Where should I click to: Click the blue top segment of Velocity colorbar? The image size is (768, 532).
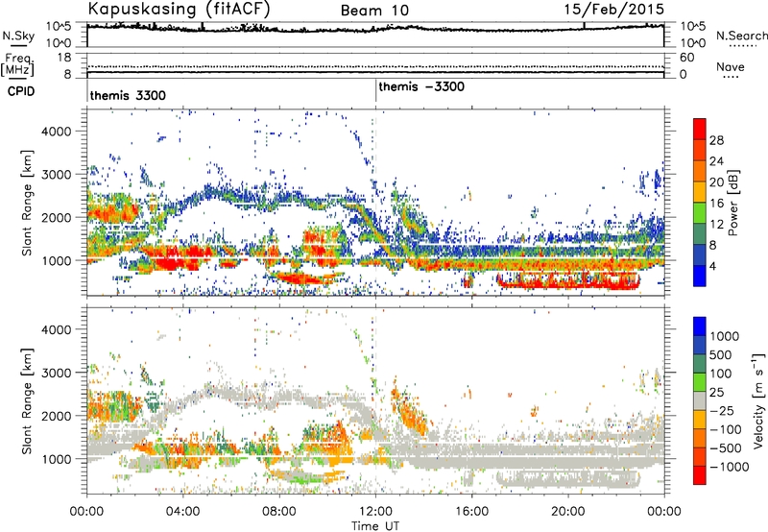700,326
